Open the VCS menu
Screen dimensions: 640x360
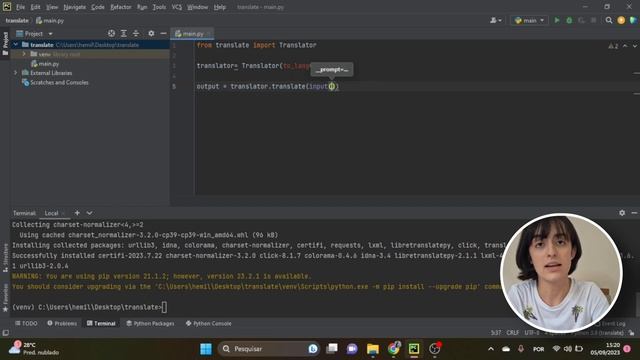[176, 7]
